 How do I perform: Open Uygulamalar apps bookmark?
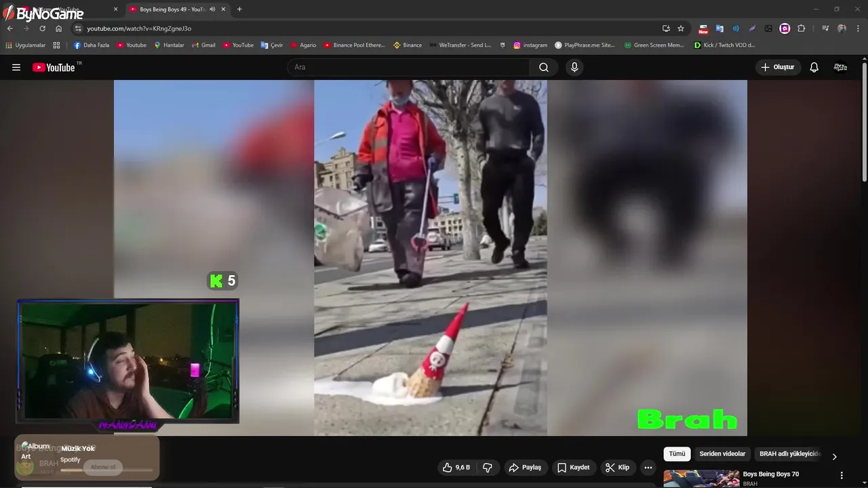(25, 45)
